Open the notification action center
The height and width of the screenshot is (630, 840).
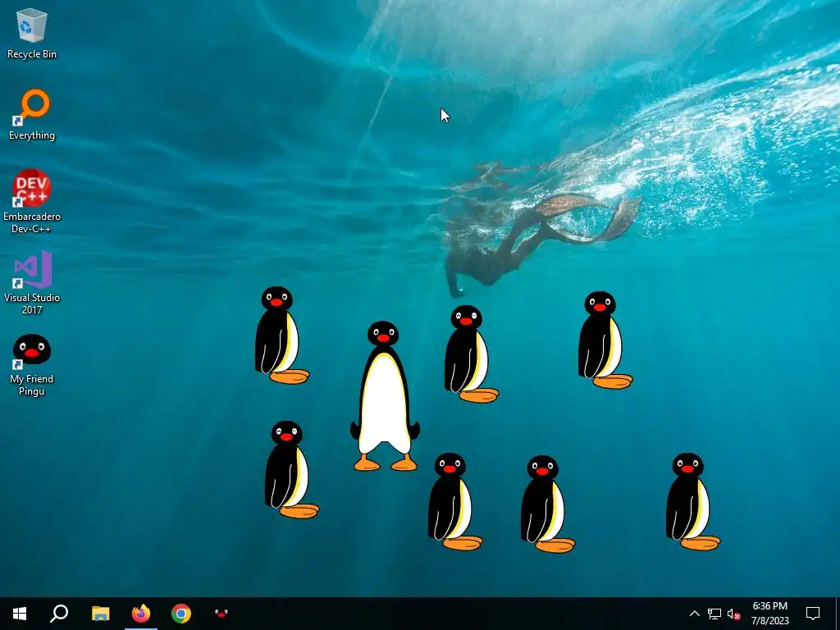813,614
